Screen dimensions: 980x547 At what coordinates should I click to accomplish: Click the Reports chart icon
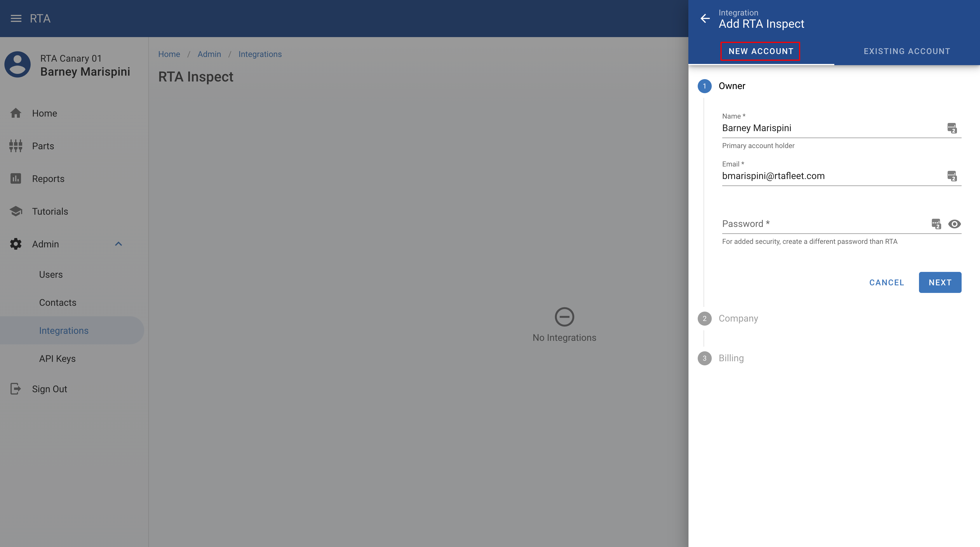point(15,178)
